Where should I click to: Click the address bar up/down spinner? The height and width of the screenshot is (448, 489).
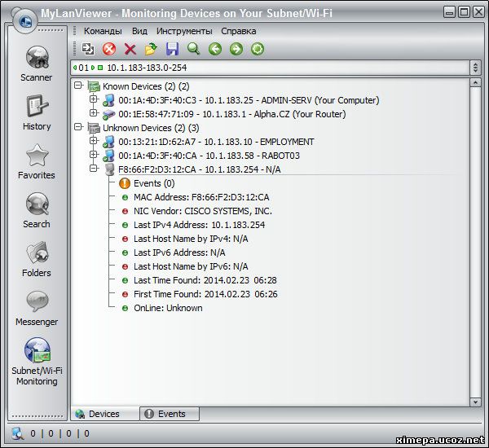(475, 68)
